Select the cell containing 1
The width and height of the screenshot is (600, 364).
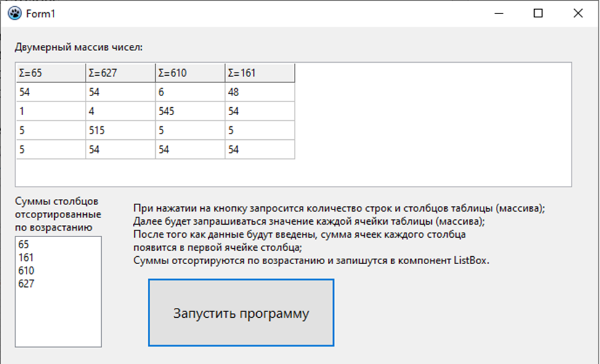(x=51, y=111)
